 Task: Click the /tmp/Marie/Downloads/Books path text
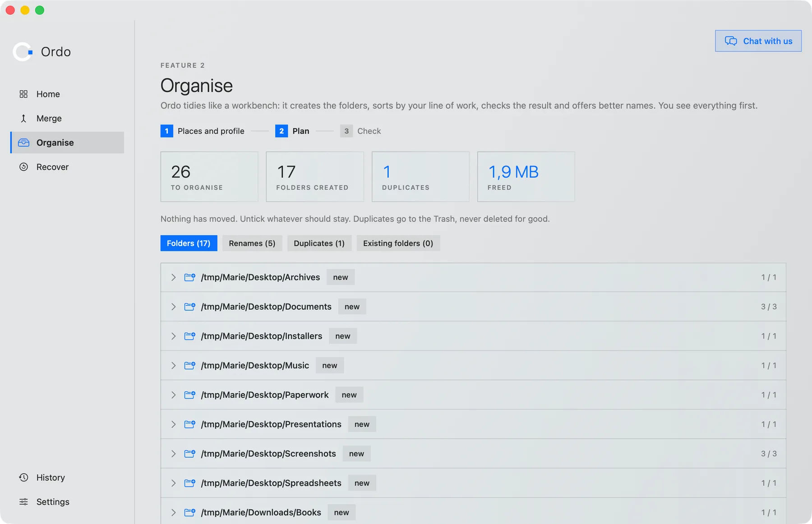pos(261,512)
